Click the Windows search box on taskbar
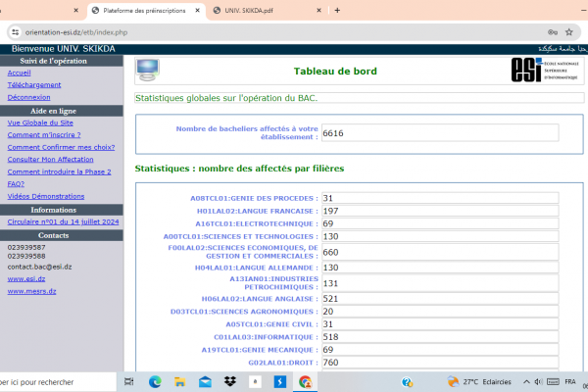This screenshot has height=392, width=588. tap(58, 382)
